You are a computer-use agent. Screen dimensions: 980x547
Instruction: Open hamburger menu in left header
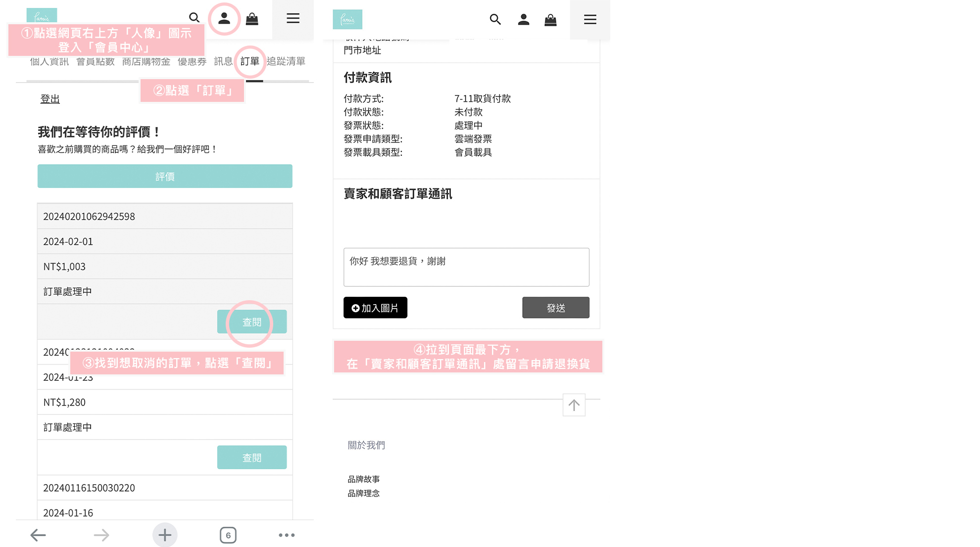point(293,19)
